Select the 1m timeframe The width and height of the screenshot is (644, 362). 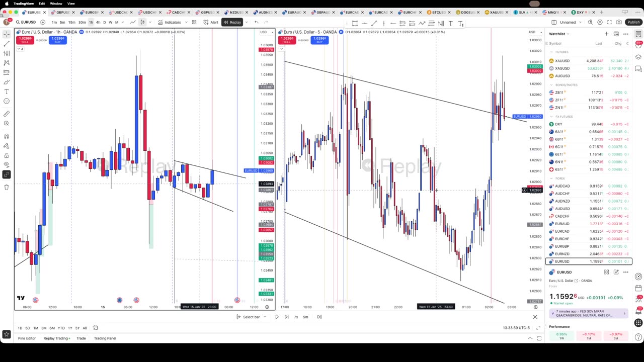pos(54,22)
